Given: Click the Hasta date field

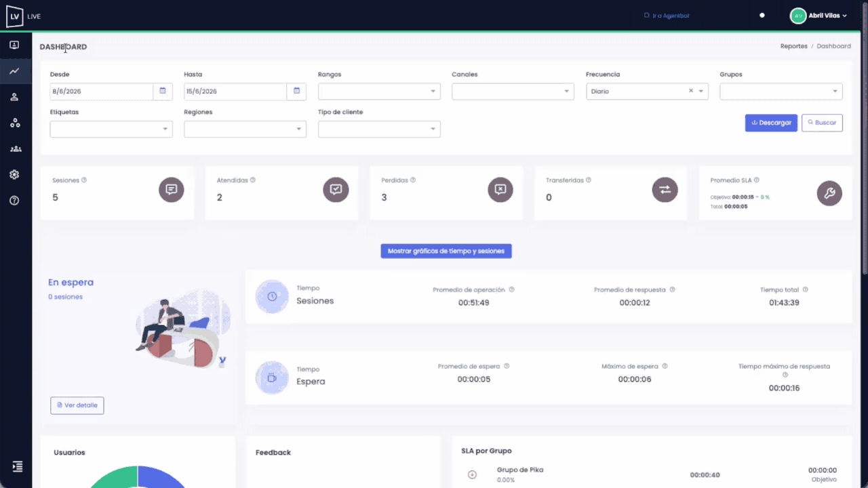Looking at the screenshot, I should click(x=235, y=91).
